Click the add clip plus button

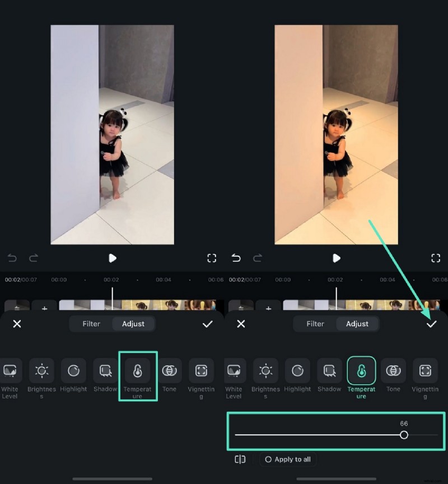point(268,308)
